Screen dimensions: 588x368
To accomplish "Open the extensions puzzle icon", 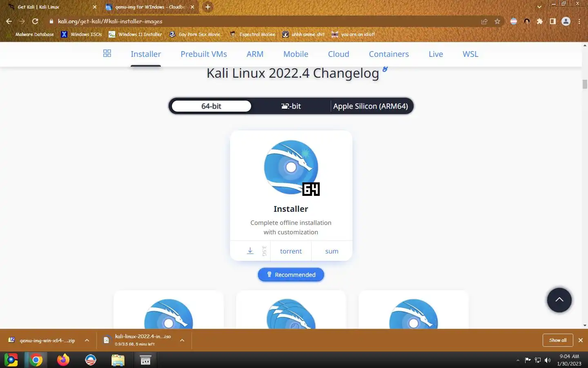I will click(x=540, y=21).
